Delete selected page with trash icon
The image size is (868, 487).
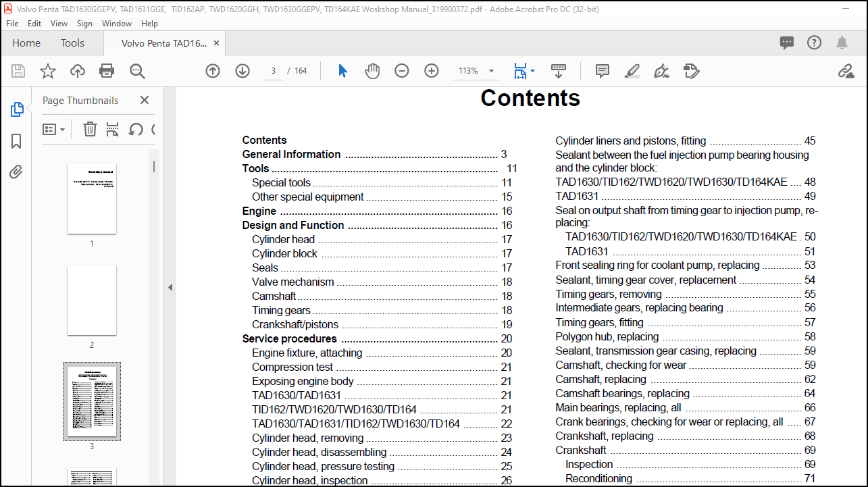pyautogui.click(x=90, y=129)
